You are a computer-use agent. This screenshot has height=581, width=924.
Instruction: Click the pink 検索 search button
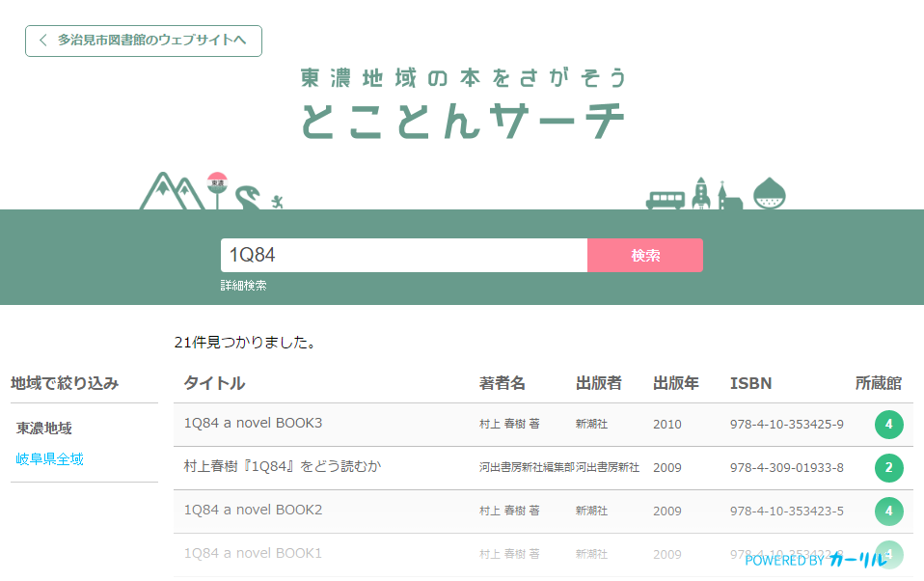click(x=644, y=256)
